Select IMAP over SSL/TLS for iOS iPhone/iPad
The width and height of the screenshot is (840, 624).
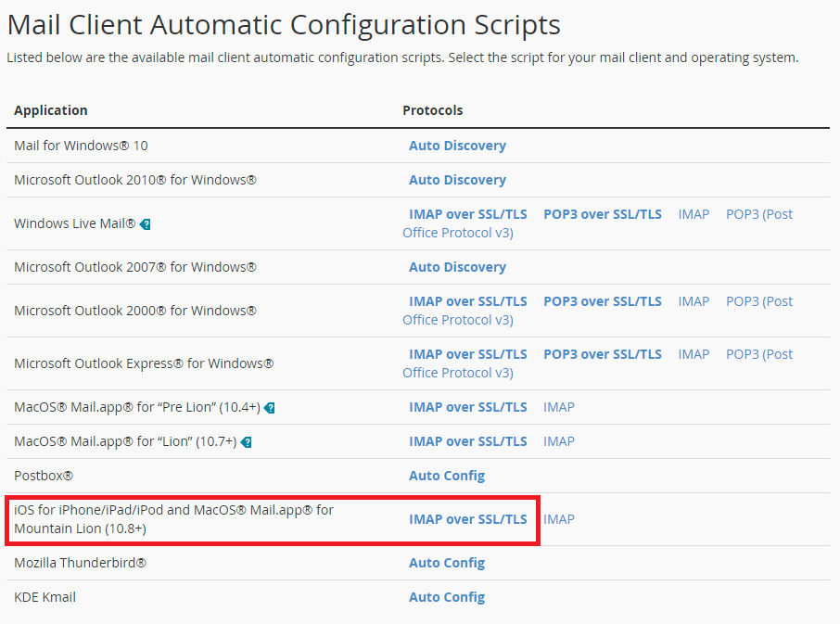tap(467, 519)
